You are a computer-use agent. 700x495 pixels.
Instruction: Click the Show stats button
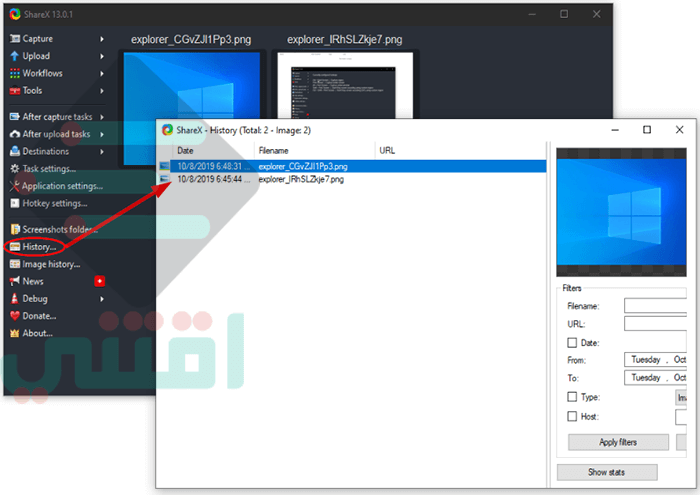pyautogui.click(x=607, y=472)
